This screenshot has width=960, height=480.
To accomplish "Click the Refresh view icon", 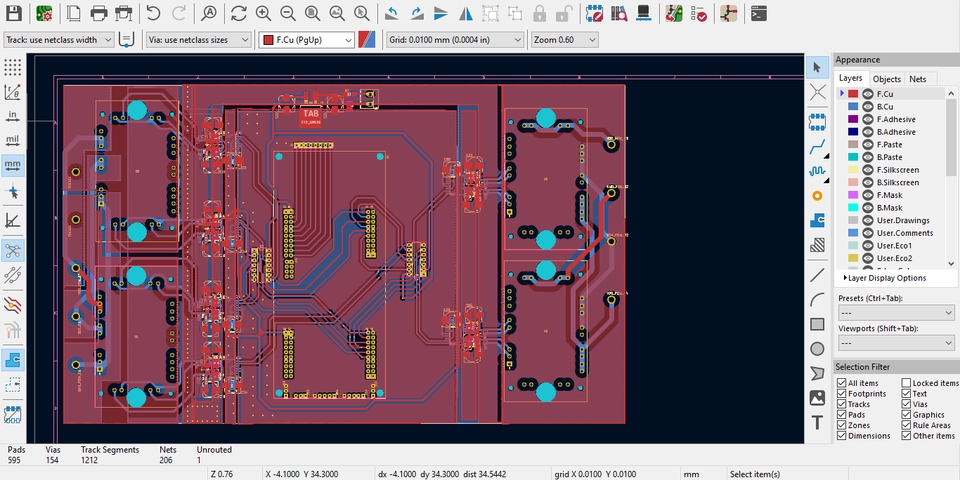I will (239, 13).
